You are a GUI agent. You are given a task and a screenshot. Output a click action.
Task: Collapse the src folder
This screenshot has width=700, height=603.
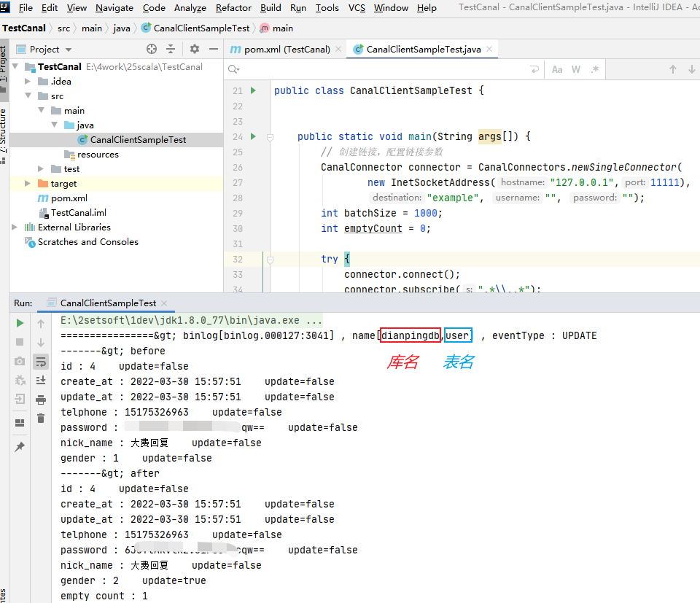[28, 96]
